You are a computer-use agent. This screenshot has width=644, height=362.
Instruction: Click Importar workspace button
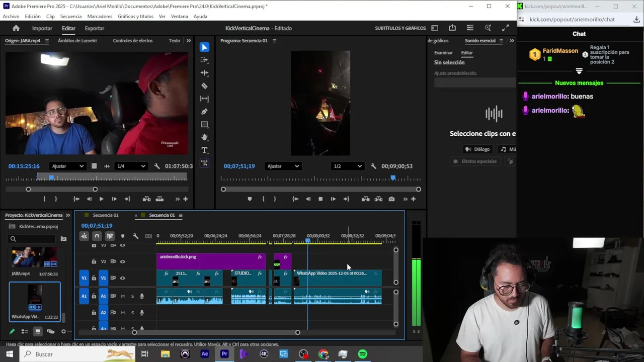(x=42, y=29)
